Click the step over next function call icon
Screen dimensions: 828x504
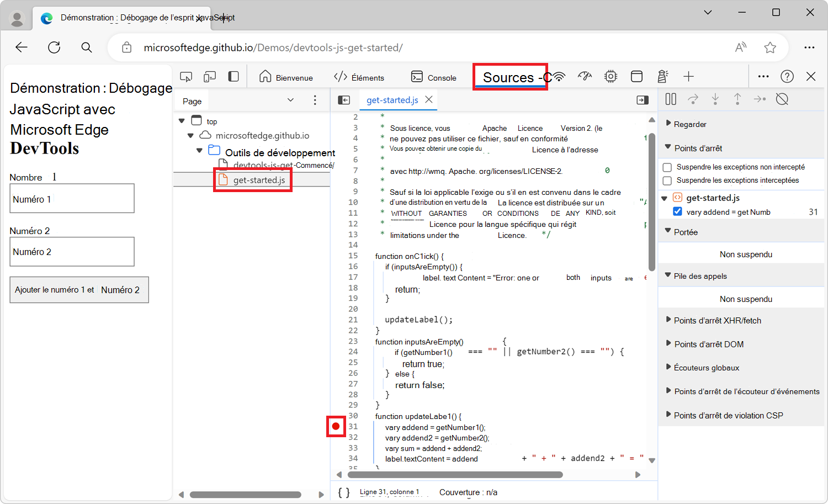tap(693, 99)
